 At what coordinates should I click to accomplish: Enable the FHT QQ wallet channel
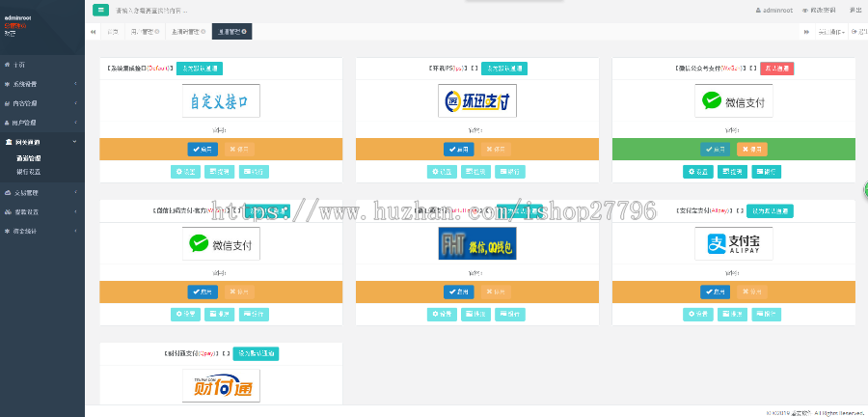pos(459,292)
